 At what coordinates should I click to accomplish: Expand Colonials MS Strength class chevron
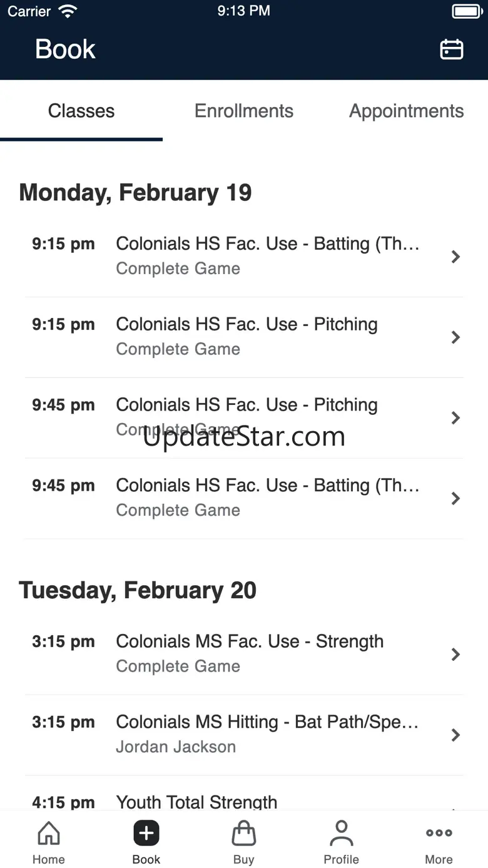(456, 654)
